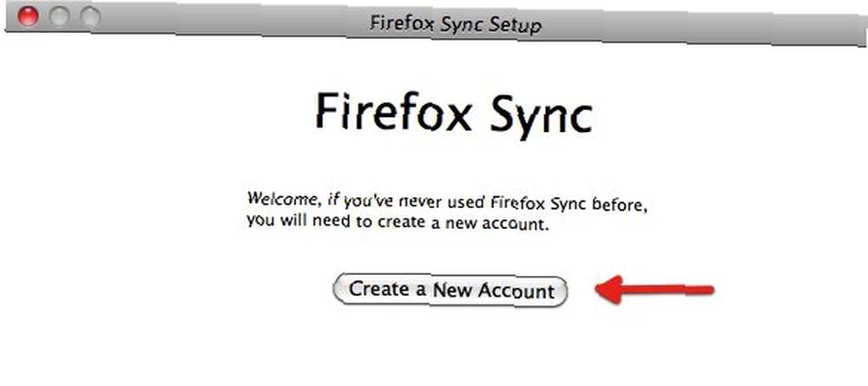Click the phrase 'new account.' in the message

(501, 226)
